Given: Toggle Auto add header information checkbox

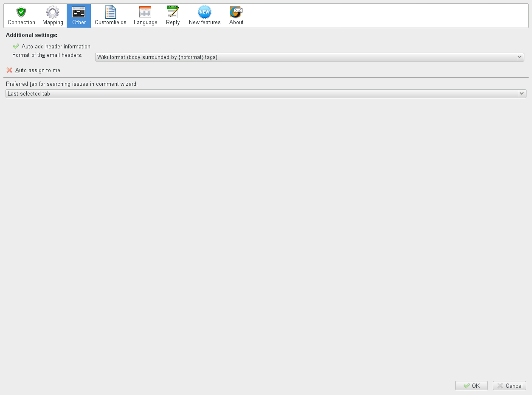Looking at the screenshot, I should [16, 46].
